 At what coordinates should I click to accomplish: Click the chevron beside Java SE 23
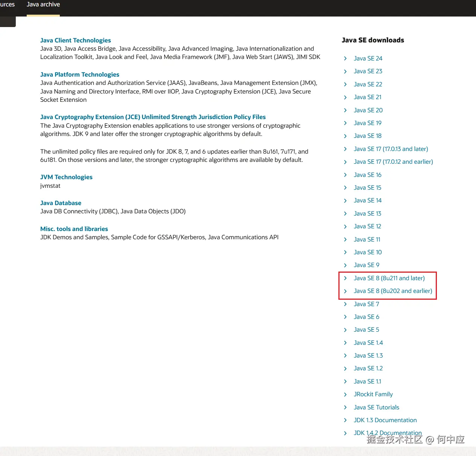(x=345, y=71)
